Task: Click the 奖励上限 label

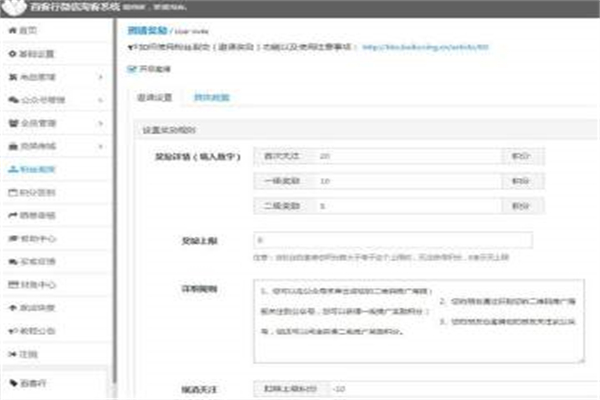Action: pyautogui.click(x=199, y=241)
